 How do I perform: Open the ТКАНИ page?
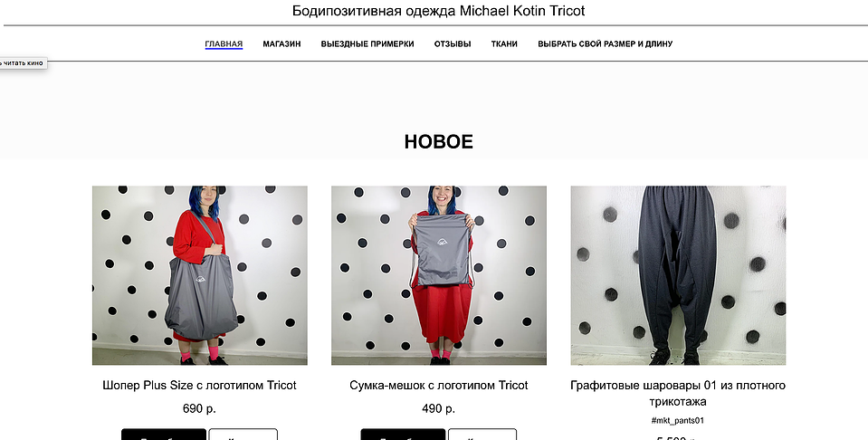click(504, 43)
